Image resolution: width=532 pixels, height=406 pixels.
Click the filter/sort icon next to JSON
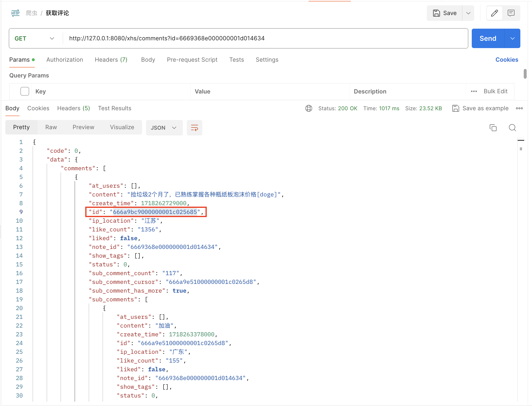(x=194, y=127)
